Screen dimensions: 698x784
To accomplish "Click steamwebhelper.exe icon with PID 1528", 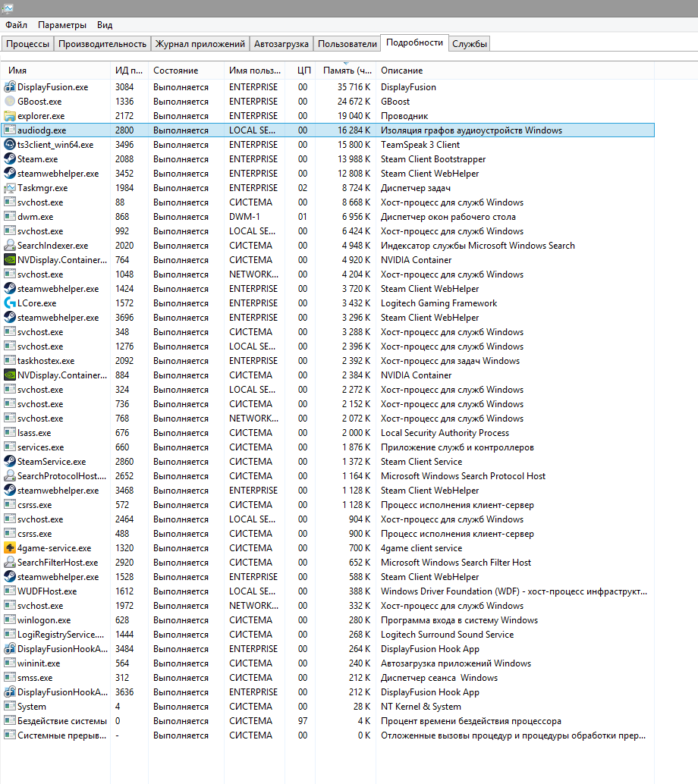I will (10, 577).
